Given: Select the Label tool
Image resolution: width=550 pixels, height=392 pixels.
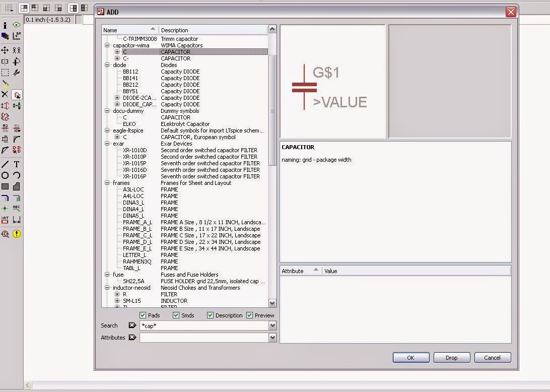Looking at the screenshot, I should (x=17, y=208).
